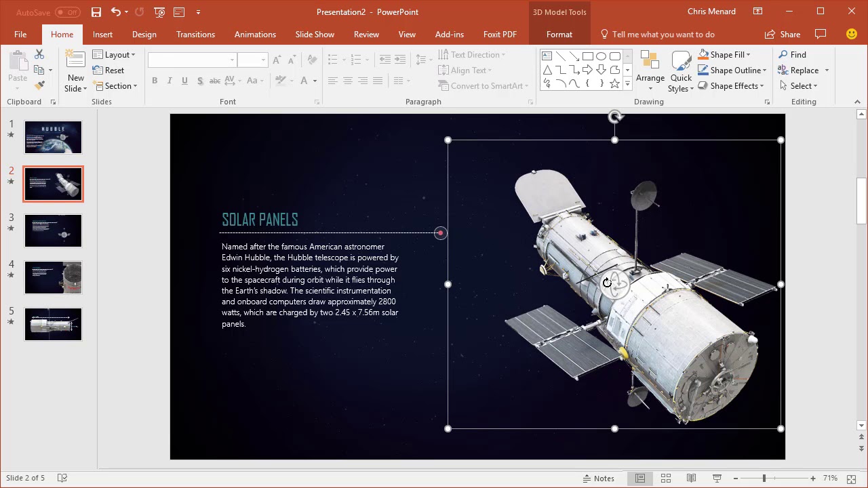Click the zoom in plus button
The width and height of the screenshot is (868, 488).
[813, 478]
